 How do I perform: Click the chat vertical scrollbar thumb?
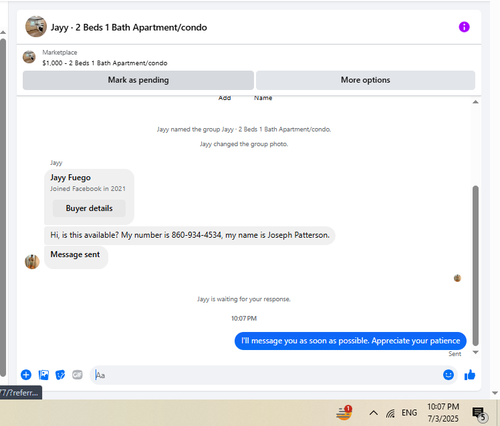point(476,266)
